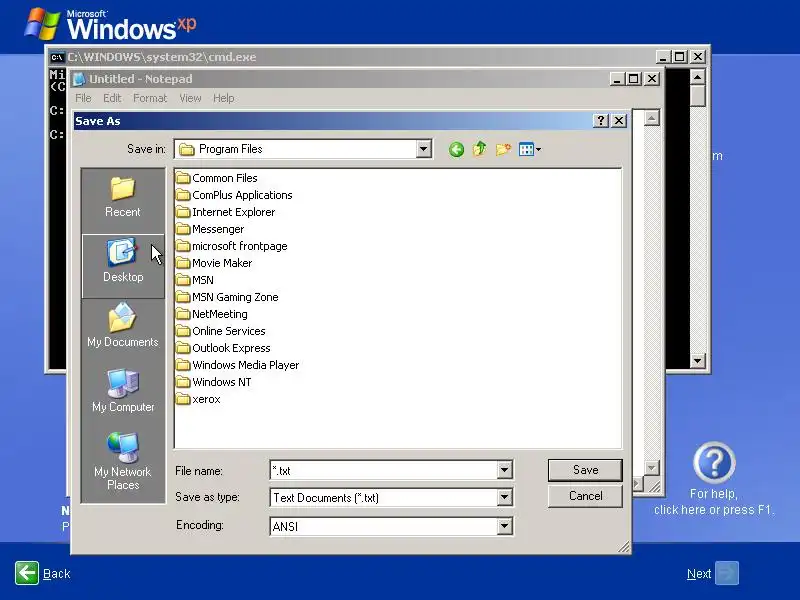Maximize the cmd.exe window
Screen dimensions: 800x600
click(x=680, y=57)
